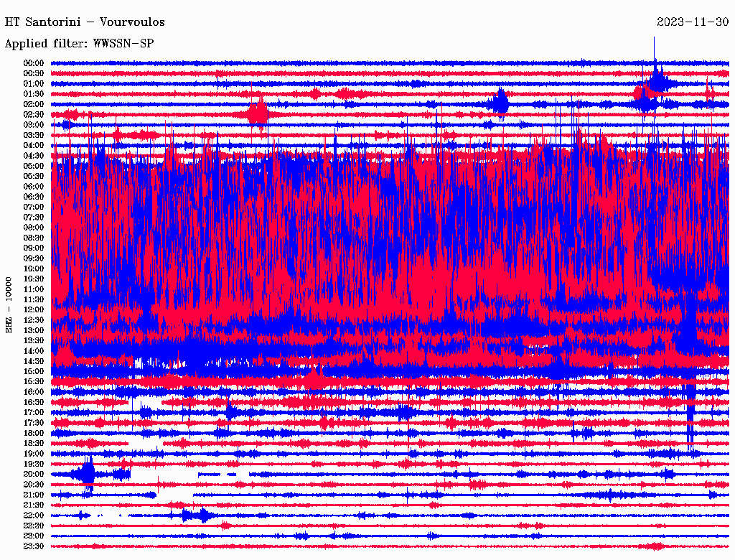
Task: Click the 07:30 time label
Action: click(34, 217)
